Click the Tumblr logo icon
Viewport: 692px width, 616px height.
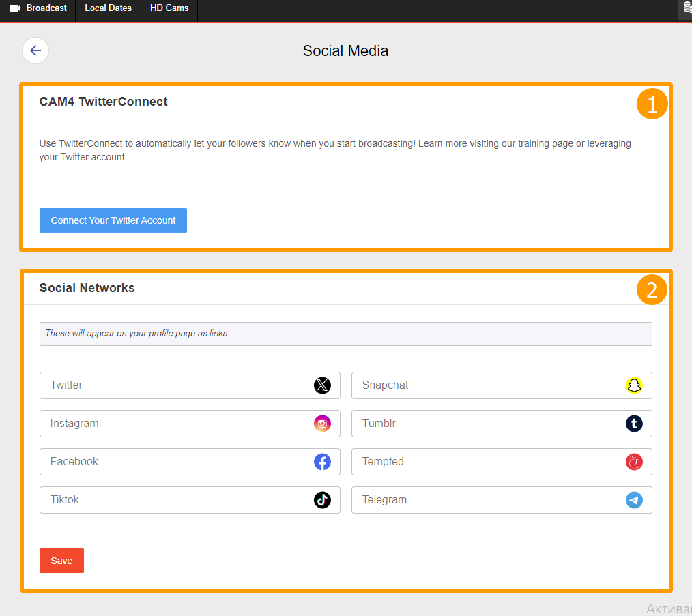point(634,424)
